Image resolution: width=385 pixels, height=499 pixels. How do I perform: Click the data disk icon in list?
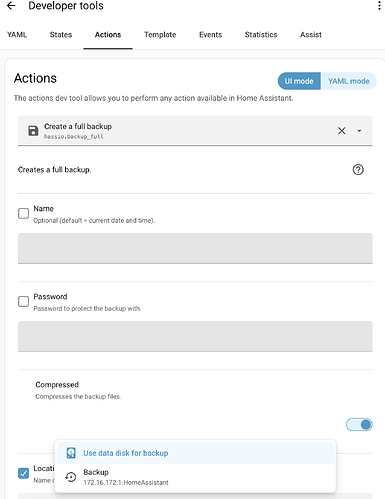click(71, 453)
